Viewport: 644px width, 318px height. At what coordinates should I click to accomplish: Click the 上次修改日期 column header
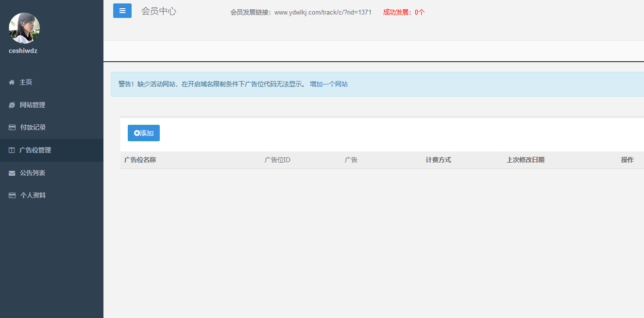pyautogui.click(x=525, y=160)
